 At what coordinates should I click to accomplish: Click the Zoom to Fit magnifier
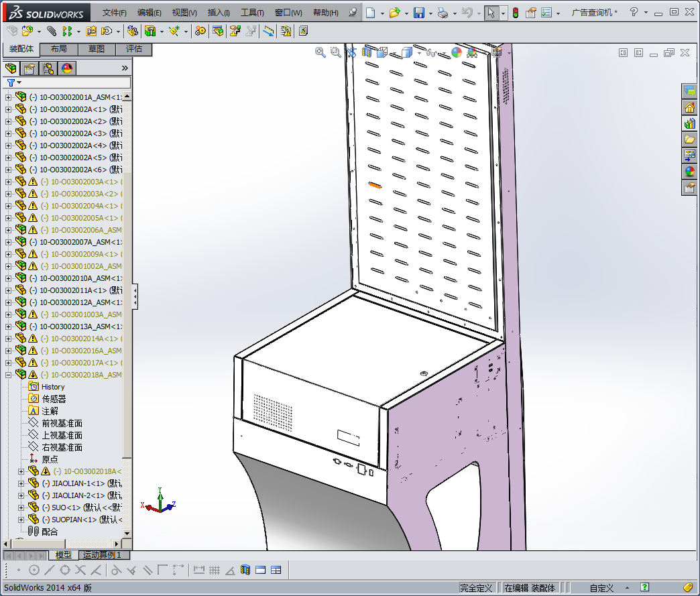(x=320, y=52)
